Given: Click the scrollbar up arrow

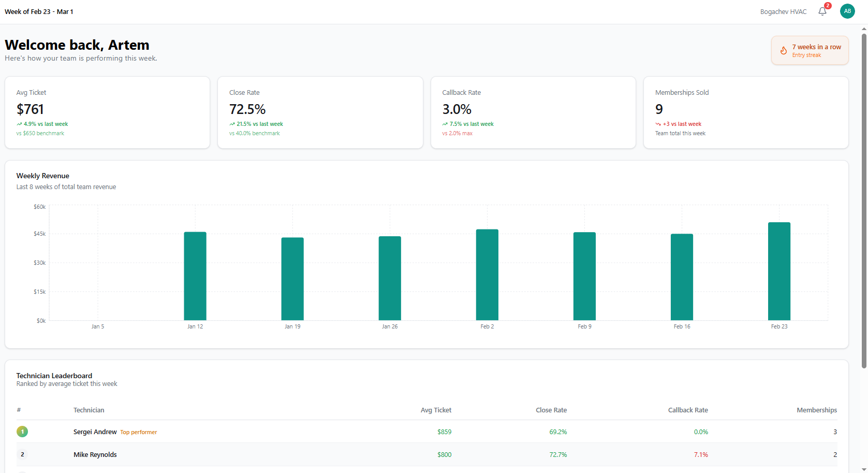Looking at the screenshot, I should tap(864, 29).
